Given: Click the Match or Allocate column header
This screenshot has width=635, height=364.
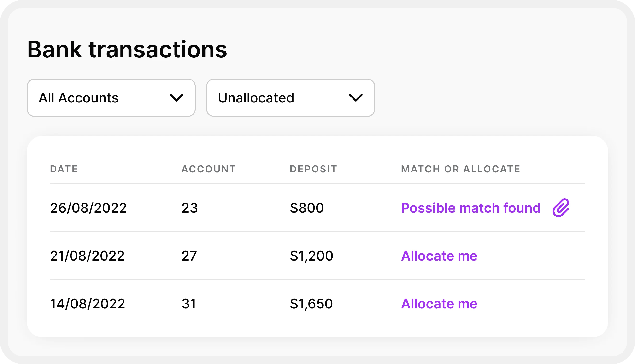Looking at the screenshot, I should click(461, 169).
